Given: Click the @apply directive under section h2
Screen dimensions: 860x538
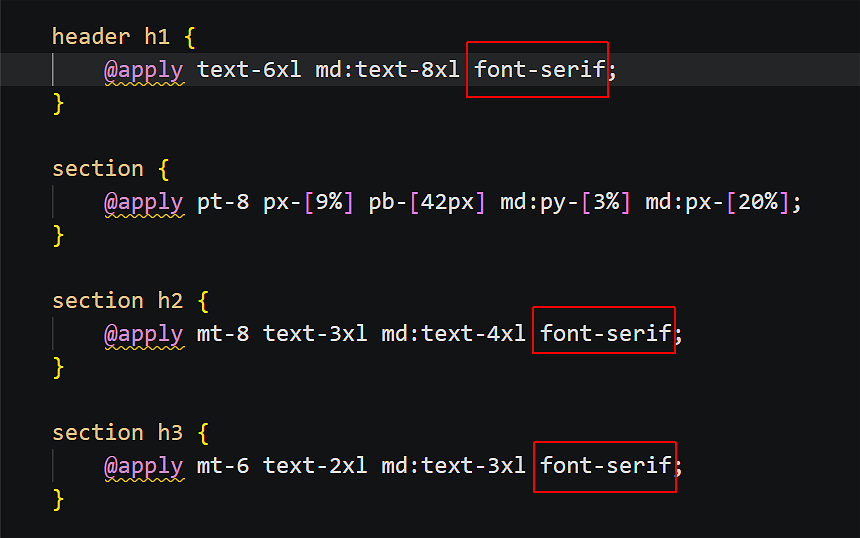Looking at the screenshot, I should [144, 335].
